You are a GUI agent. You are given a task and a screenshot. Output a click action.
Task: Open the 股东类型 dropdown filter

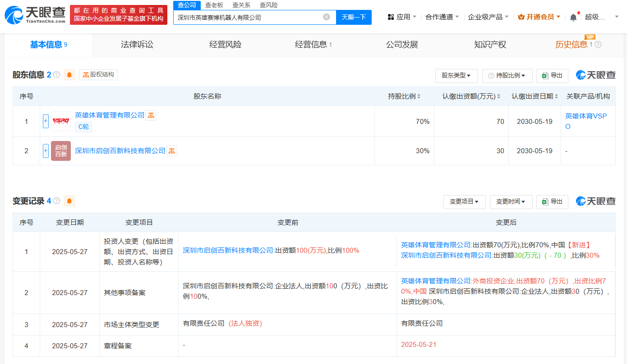click(x=456, y=76)
